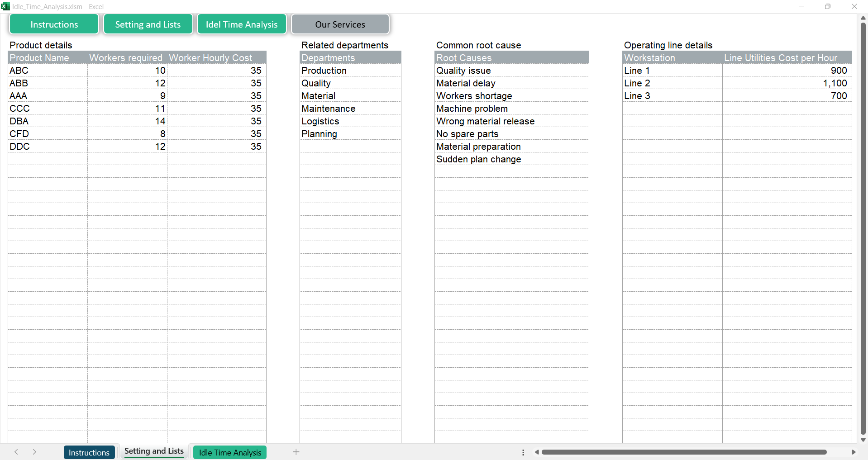Select the Line 2 utilities cost cell
The image size is (868, 460).
click(x=787, y=83)
